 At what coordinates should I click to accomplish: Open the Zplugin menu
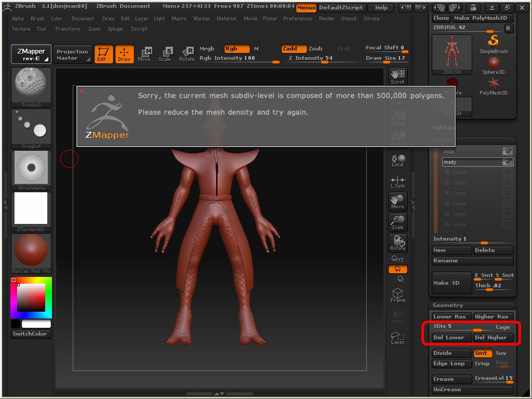coord(115,29)
